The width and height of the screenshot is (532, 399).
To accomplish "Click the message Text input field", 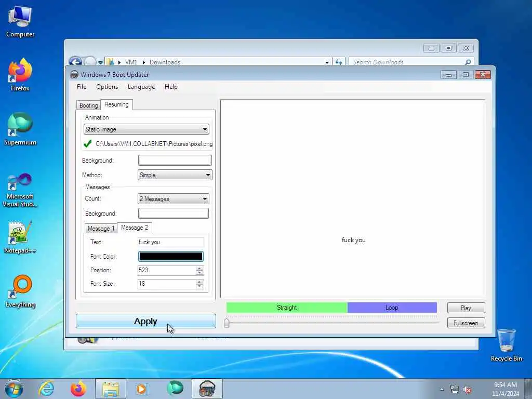I will (170, 242).
